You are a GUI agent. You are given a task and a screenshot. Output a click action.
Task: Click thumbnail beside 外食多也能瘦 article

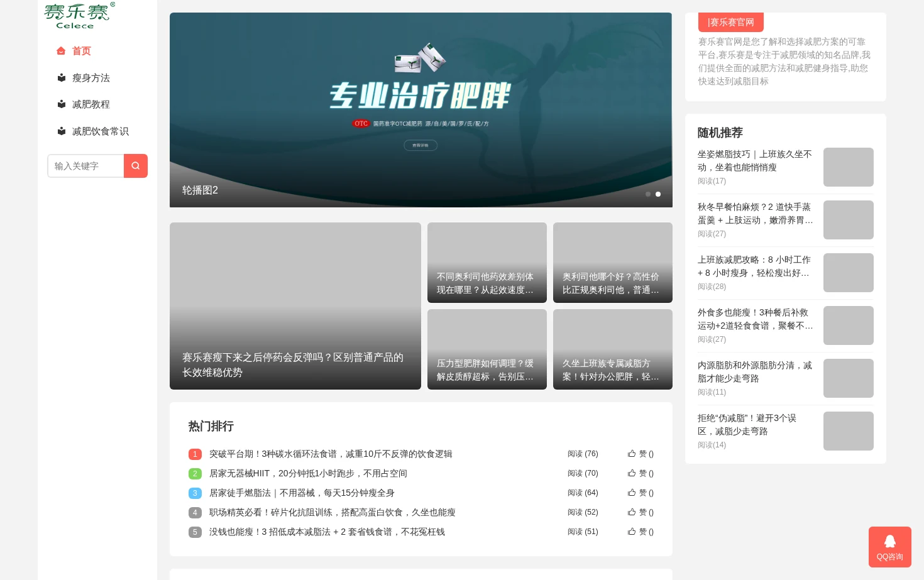tap(849, 326)
